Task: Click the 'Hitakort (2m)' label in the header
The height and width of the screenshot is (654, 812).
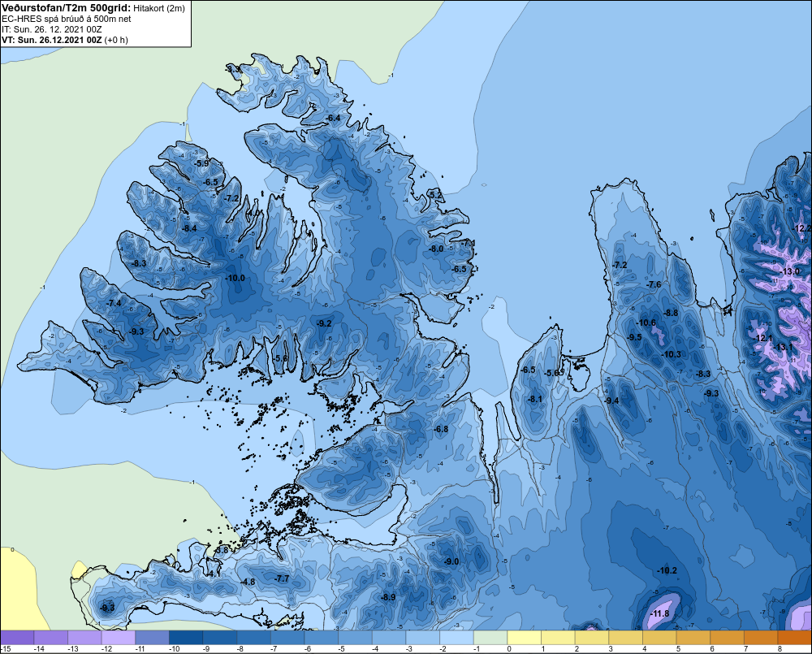Action: [159, 8]
